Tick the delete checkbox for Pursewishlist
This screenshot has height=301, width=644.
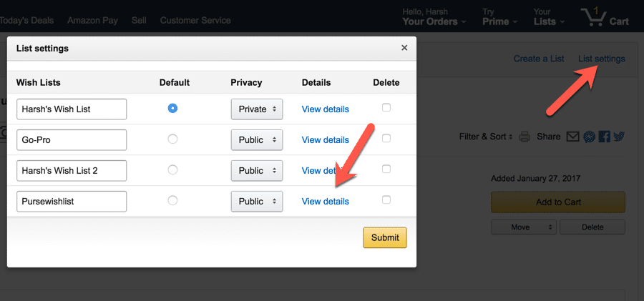click(386, 200)
